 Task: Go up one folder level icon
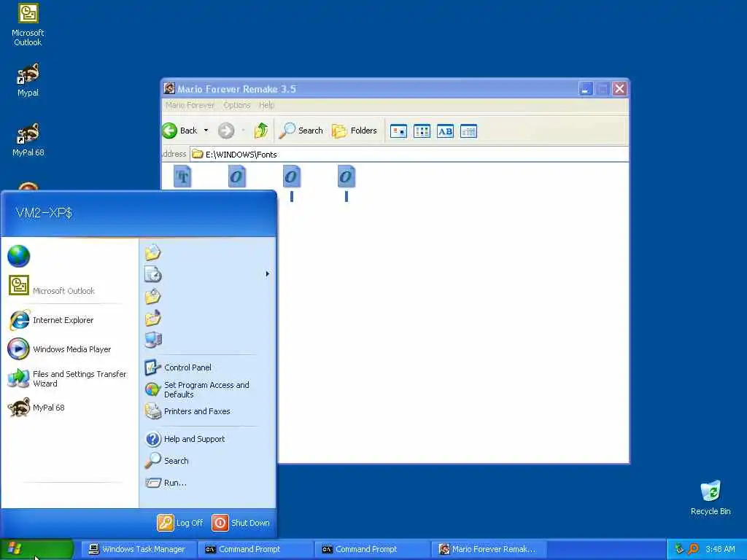pos(261,131)
